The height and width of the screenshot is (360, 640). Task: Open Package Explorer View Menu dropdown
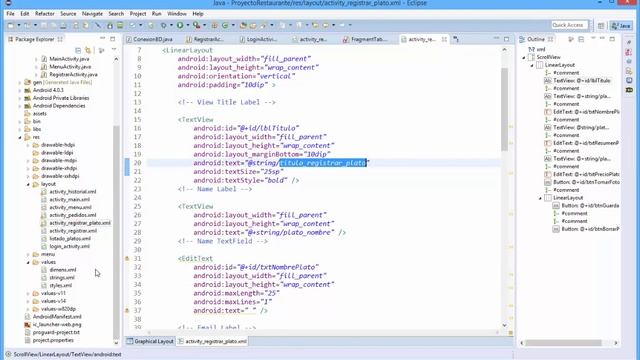[114, 50]
